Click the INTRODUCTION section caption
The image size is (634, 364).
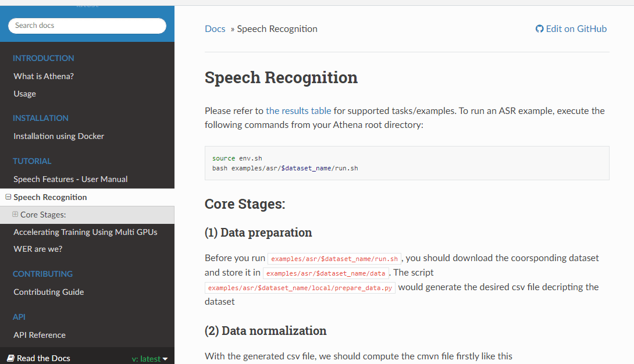(43, 58)
